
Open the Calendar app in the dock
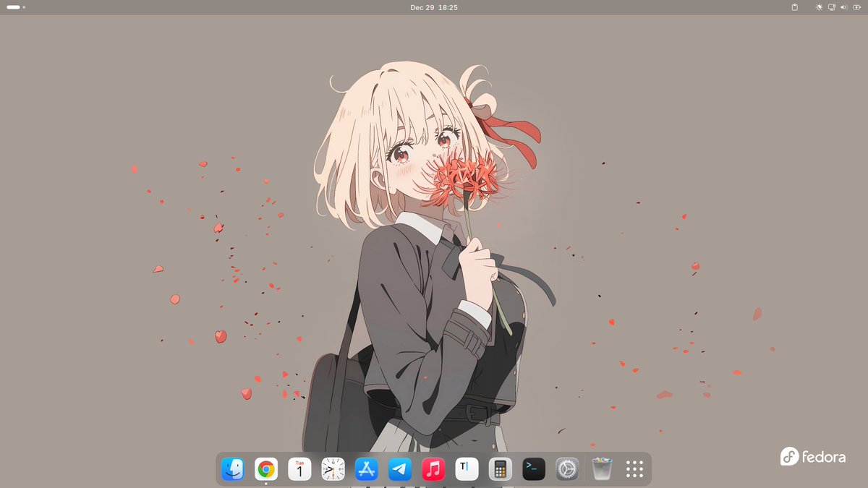pyautogui.click(x=299, y=469)
